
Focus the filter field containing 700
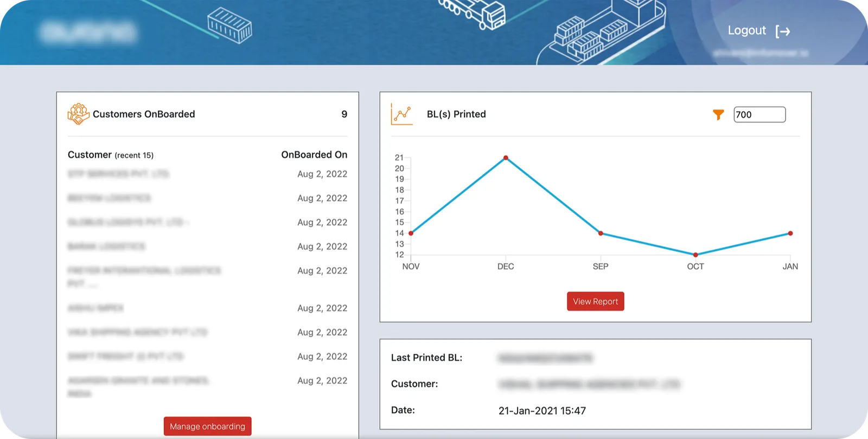[759, 114]
